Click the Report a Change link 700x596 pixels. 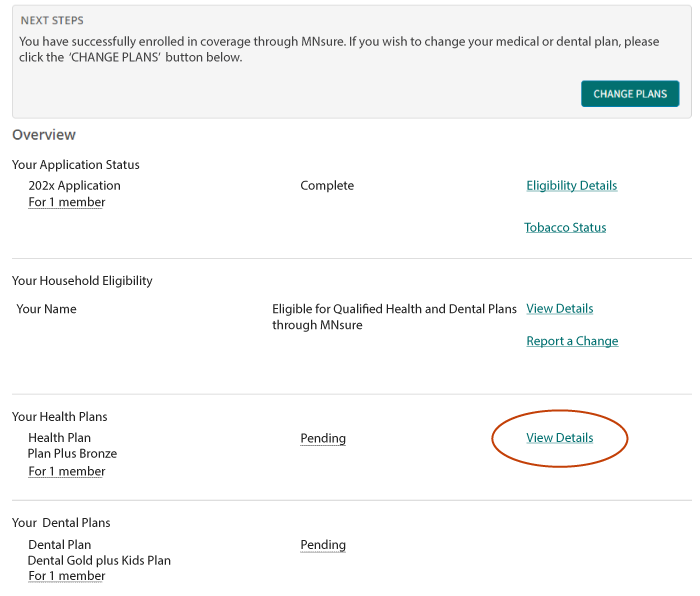[572, 342]
